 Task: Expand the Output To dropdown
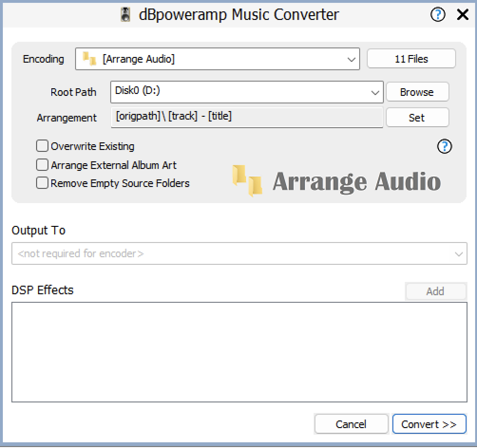pyautogui.click(x=458, y=254)
